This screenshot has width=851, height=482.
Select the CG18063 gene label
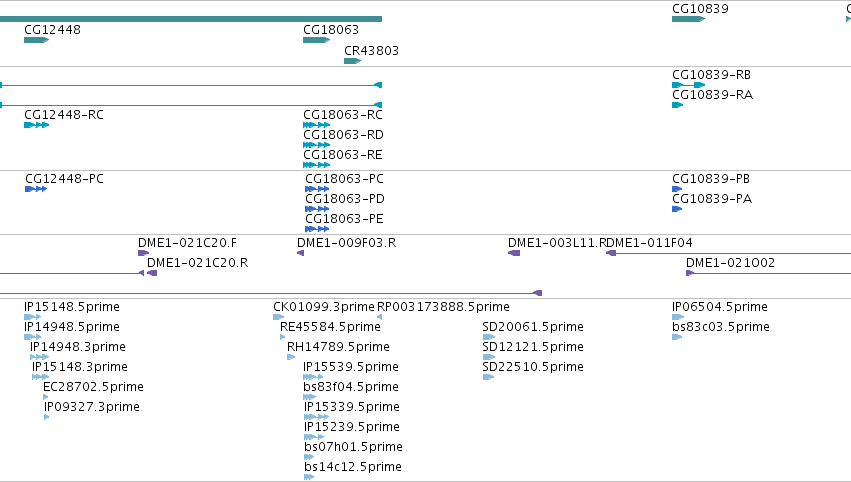tap(331, 30)
